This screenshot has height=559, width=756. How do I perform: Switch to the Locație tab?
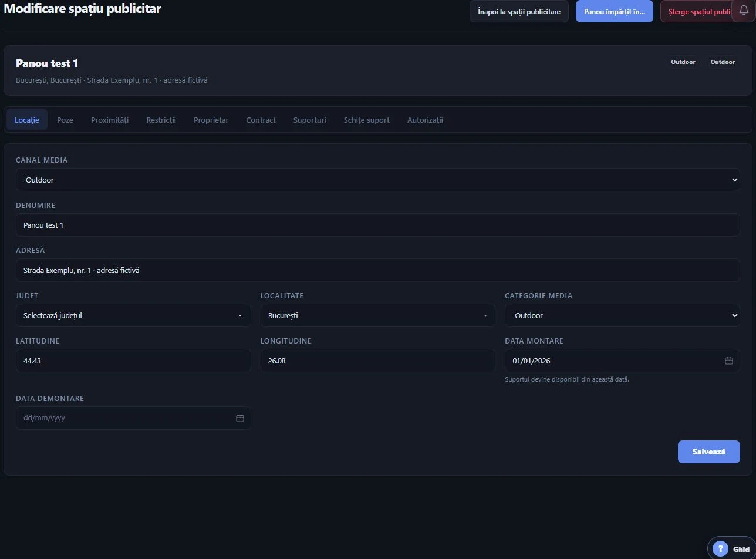27,120
